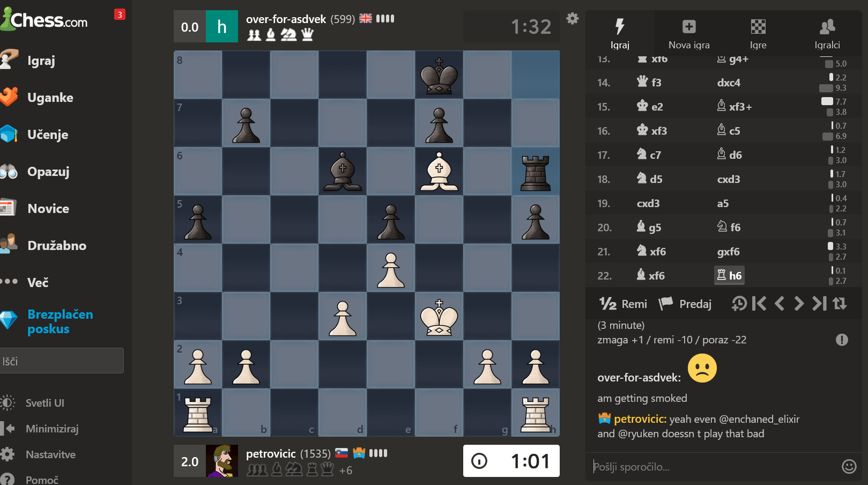Click petrovicic's membership crown badge icon
This screenshot has width=868, height=485.
point(359,453)
